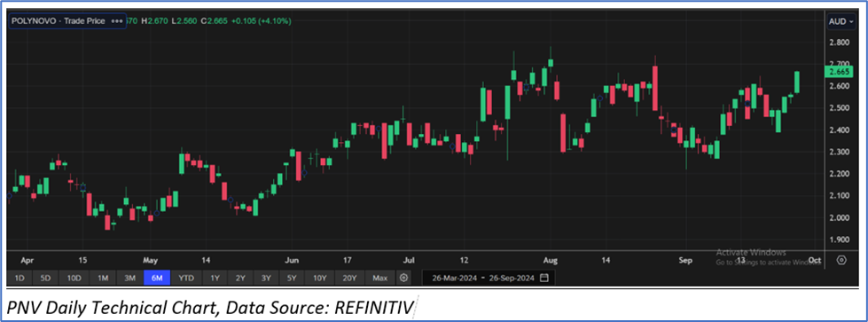Open the three-dot menu beside POLYNOVO Trade Price
This screenshot has height=322, width=868.
pyautogui.click(x=116, y=21)
